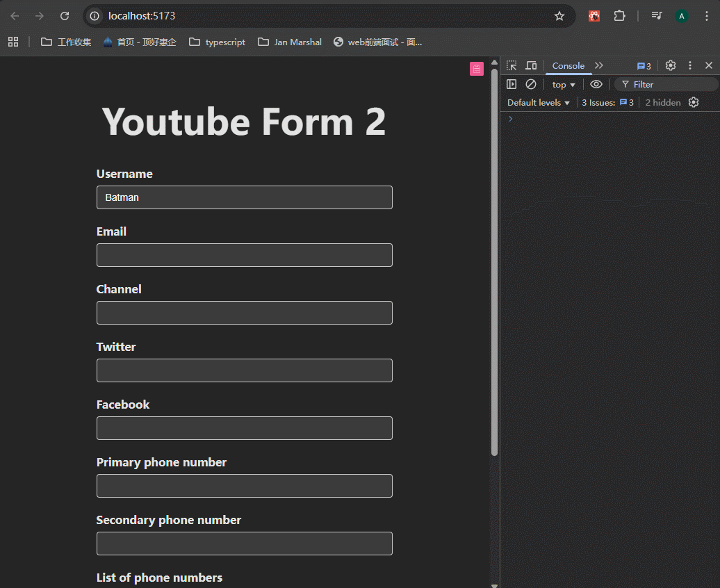Open the top JavaScript context dropdown
Image resolution: width=720 pixels, height=588 pixels.
pyautogui.click(x=564, y=85)
